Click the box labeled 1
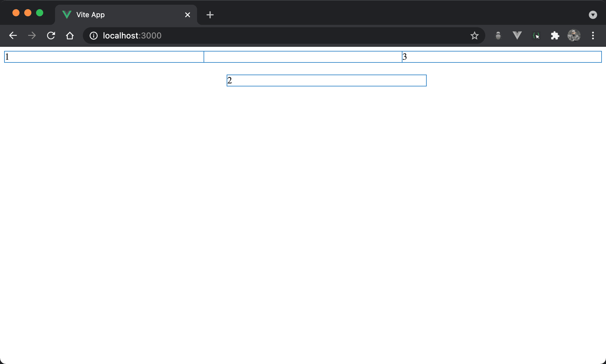 [104, 57]
